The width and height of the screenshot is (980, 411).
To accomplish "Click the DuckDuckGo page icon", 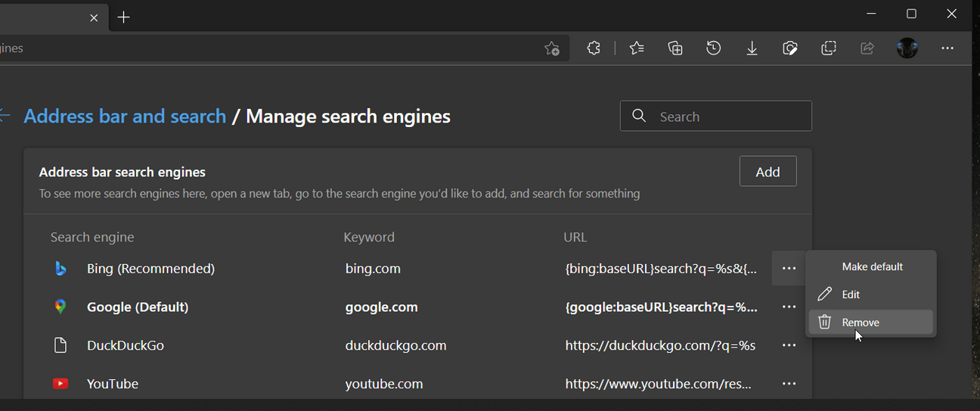I will (x=60, y=345).
